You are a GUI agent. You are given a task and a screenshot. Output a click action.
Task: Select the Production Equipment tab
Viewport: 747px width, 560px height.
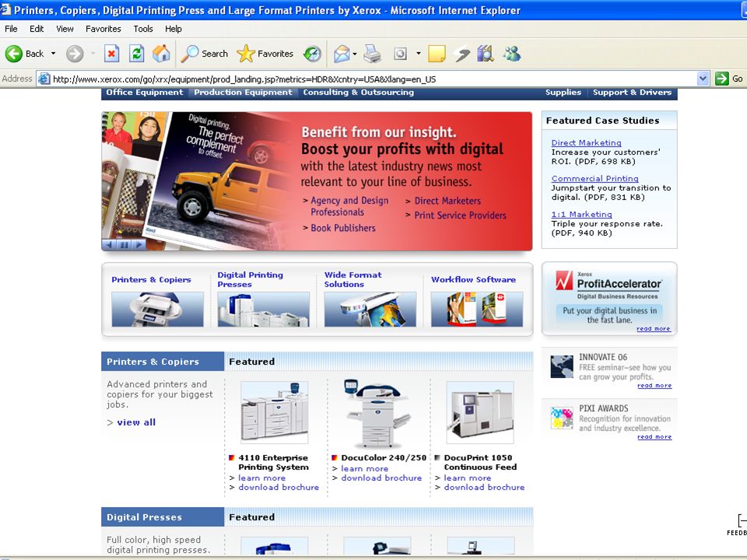click(x=243, y=93)
